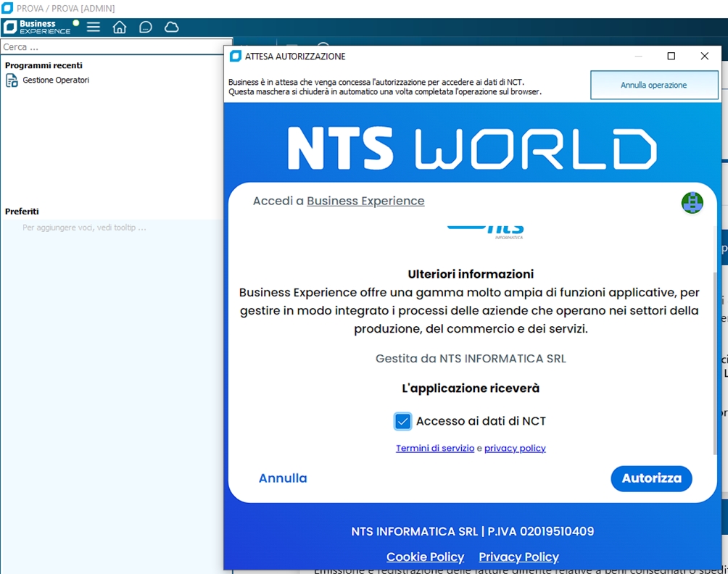Go to home via house icon

120,27
